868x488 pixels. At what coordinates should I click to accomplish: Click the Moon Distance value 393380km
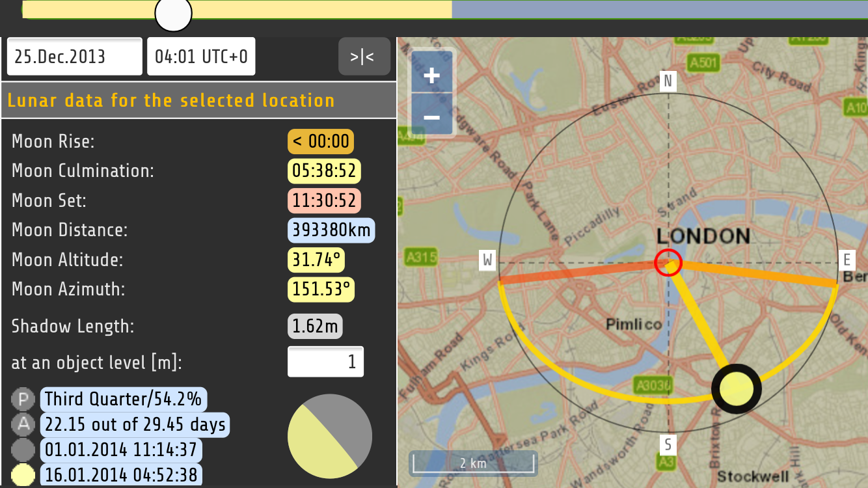click(331, 230)
